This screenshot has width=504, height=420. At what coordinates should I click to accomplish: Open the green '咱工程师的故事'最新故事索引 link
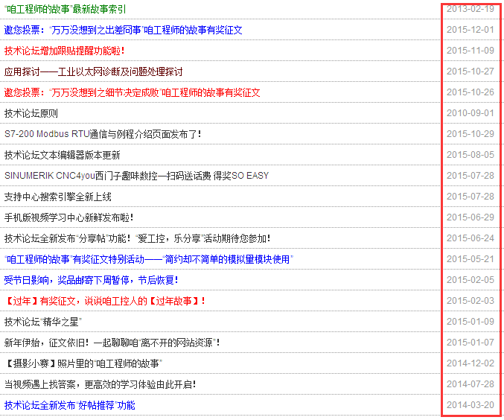click(65, 9)
